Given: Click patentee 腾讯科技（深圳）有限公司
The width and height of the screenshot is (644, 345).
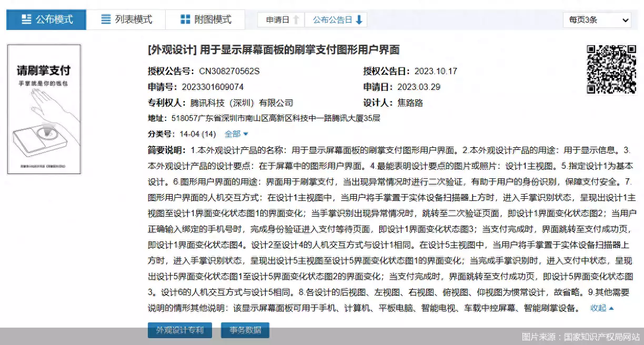Looking at the screenshot, I should coord(241,103).
